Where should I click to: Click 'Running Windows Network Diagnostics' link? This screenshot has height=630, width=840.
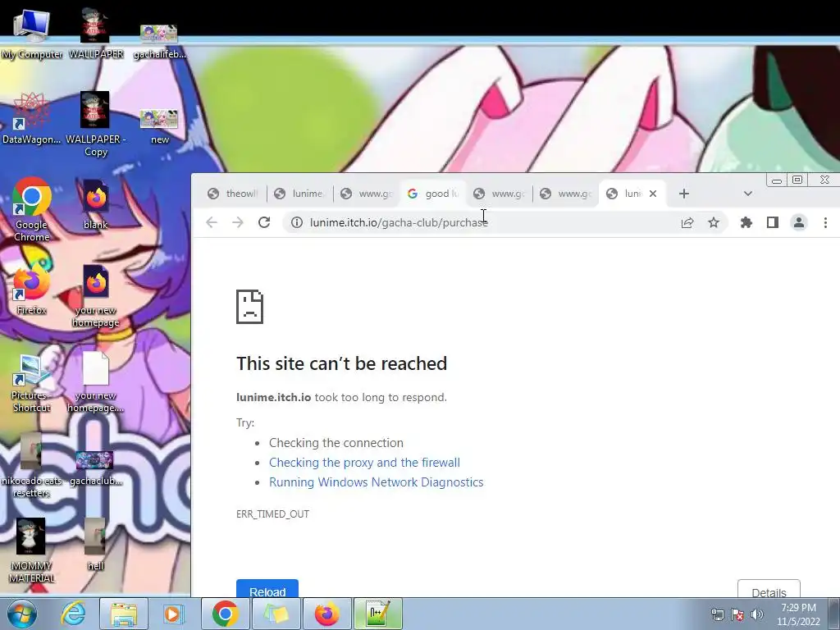[376, 482]
